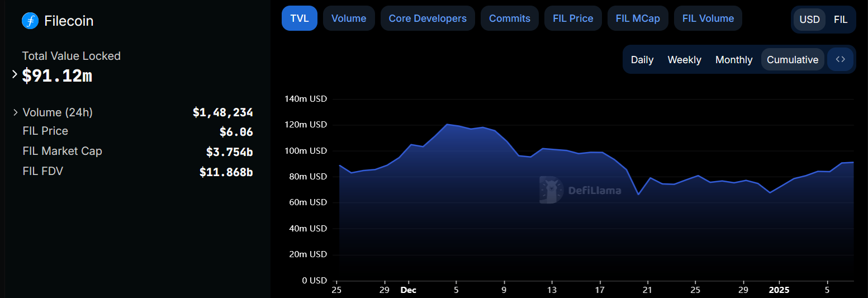Screen dimensions: 868x298
Task: Switch denomination to FIL
Action: pos(841,20)
